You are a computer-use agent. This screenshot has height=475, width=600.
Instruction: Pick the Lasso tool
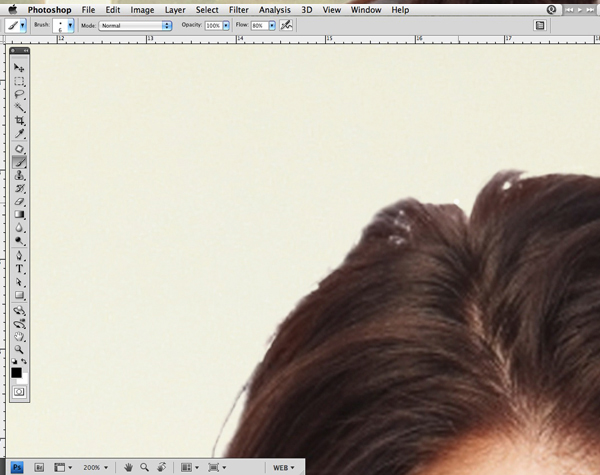[19, 94]
